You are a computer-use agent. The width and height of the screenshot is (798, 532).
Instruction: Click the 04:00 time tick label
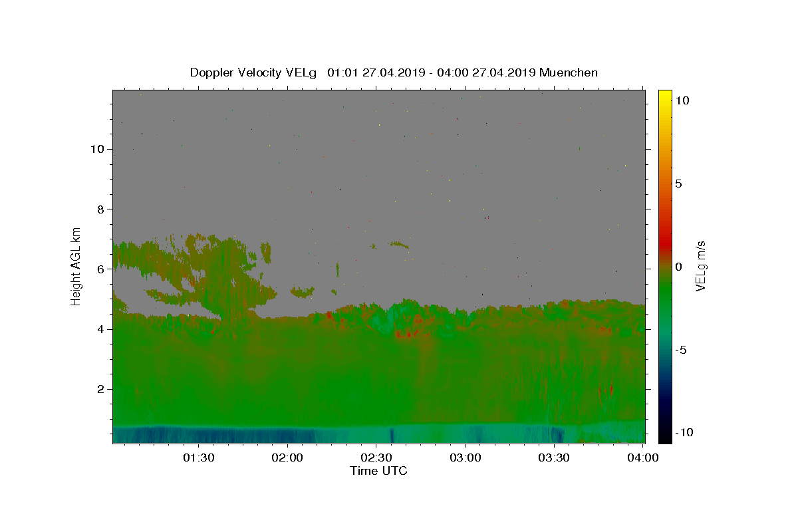[x=643, y=458]
